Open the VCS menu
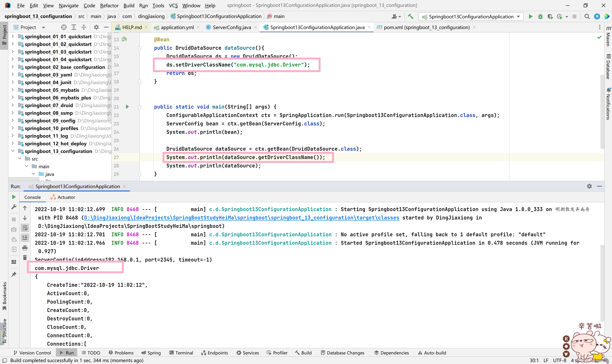Image resolution: width=612 pixels, height=364 pixels. [x=173, y=5]
